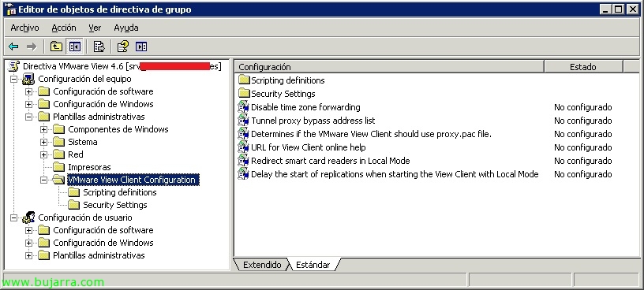Screen dimensions: 644x290
Task: Click No configurado status for Disable time zone forwarding
Action: [582, 107]
